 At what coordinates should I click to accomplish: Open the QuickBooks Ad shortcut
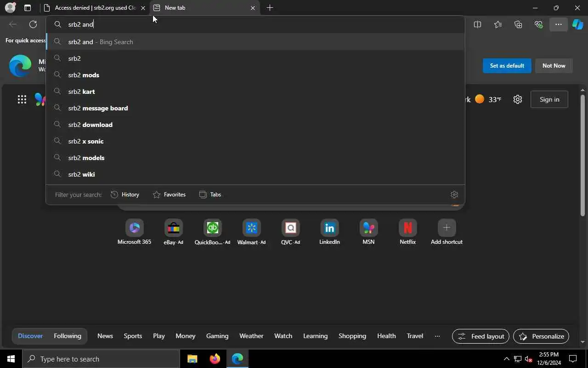click(x=212, y=232)
